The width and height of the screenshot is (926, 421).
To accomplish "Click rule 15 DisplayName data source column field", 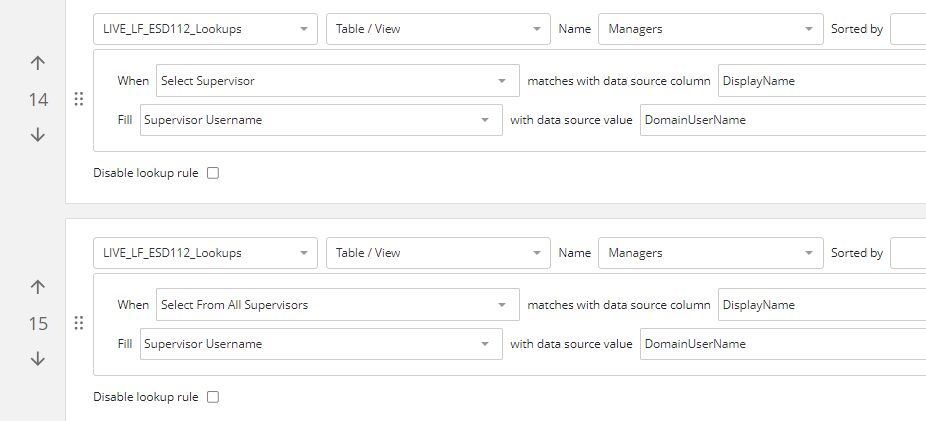I will 822,305.
